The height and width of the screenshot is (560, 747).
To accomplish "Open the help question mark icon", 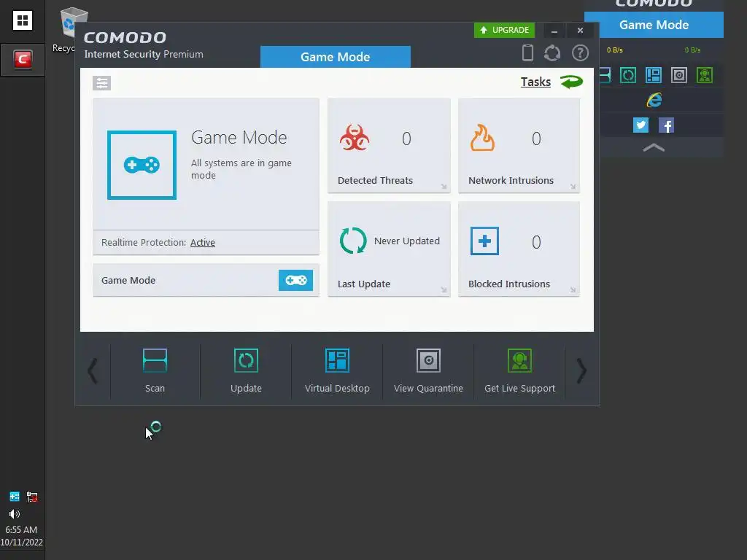I will 580,52.
